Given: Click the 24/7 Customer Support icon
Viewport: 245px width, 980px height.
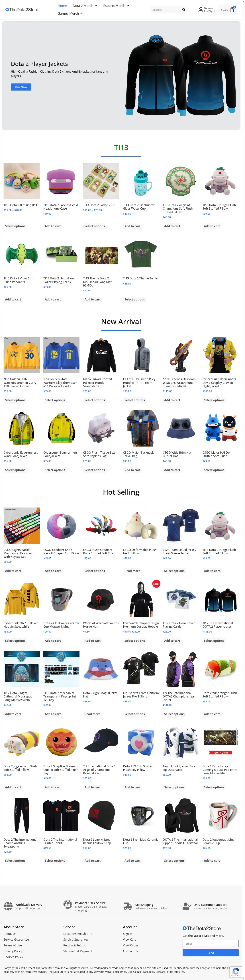Looking at the screenshot, I should [x=187, y=906].
